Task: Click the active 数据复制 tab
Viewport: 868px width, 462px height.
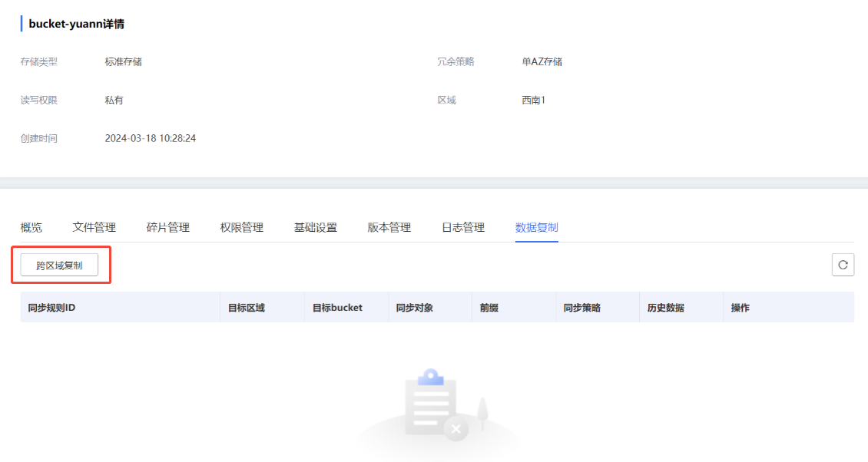Action: coord(537,227)
